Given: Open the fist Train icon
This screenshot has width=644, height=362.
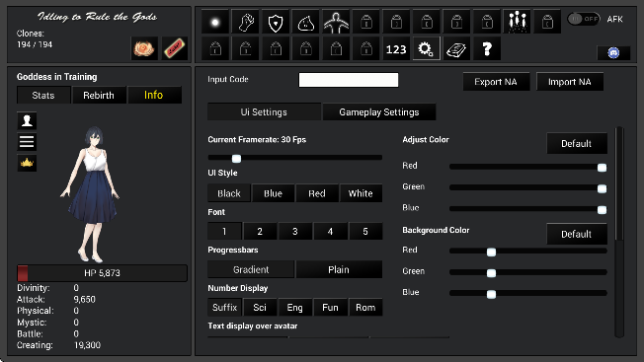Looking at the screenshot, I should click(246, 22).
